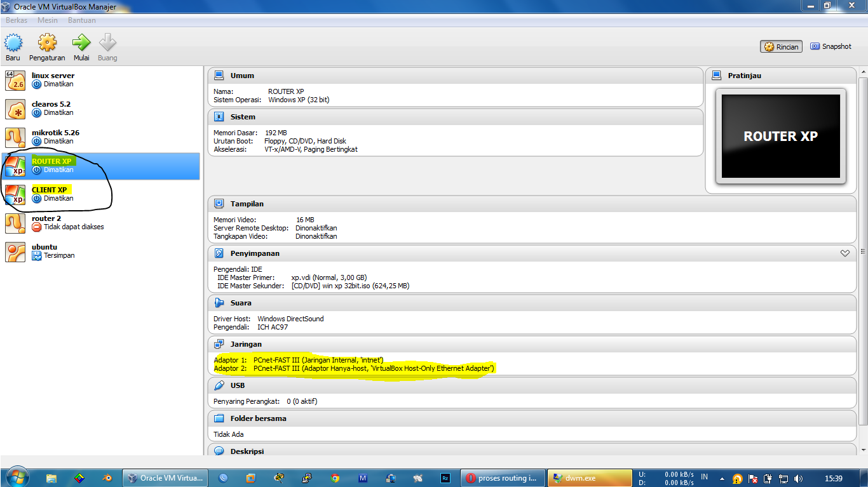The width and height of the screenshot is (868, 487).
Task: Click the 'IN' language indicator
Action: 705,476
